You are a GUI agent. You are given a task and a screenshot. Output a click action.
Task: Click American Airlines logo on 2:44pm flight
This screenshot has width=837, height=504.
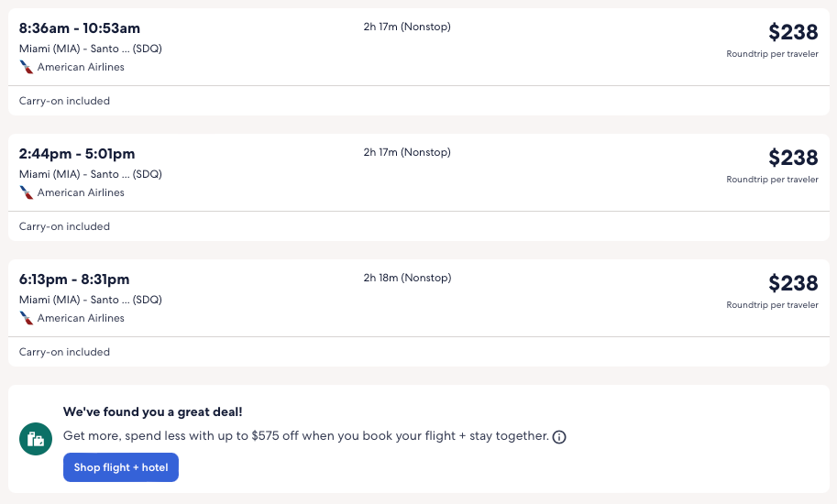coord(27,192)
